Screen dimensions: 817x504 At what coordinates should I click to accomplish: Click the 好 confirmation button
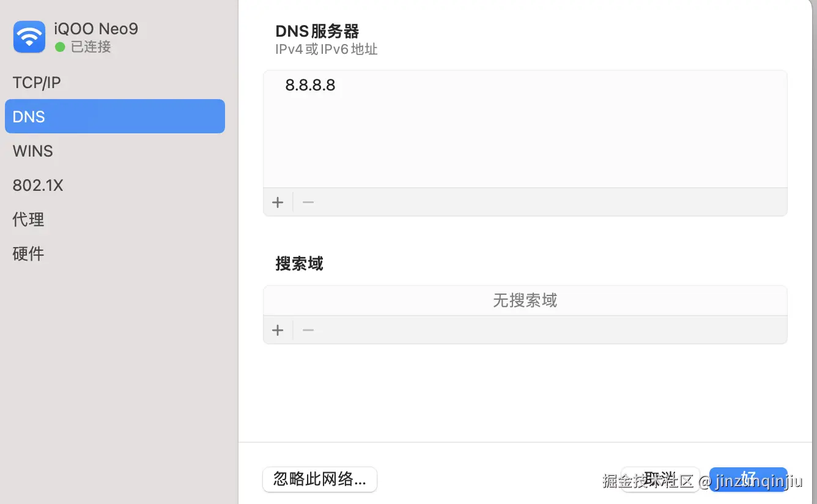click(x=749, y=480)
